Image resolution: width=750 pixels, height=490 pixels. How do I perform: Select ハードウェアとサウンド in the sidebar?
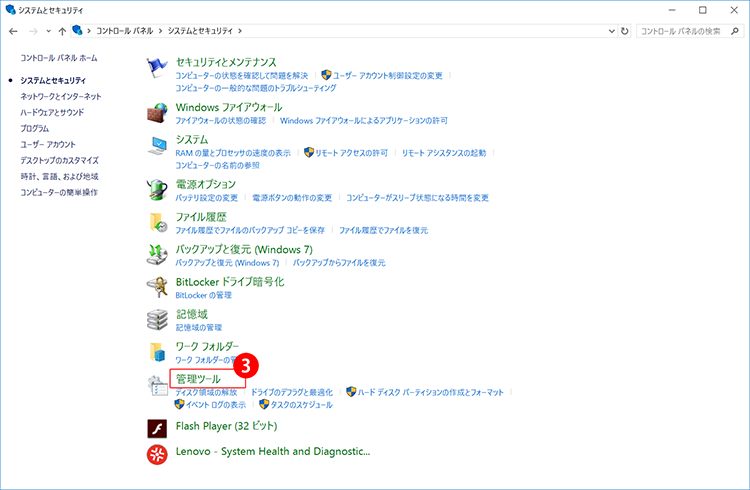[52, 112]
